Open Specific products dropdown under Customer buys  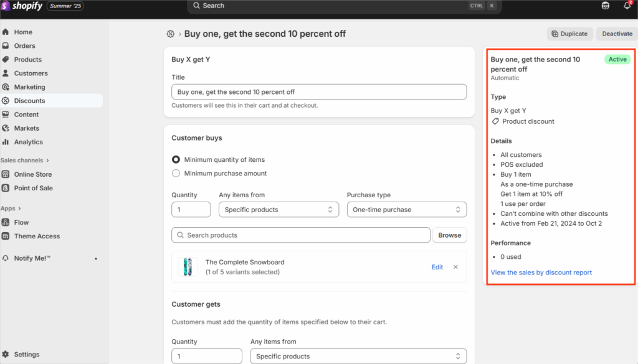[279, 210]
